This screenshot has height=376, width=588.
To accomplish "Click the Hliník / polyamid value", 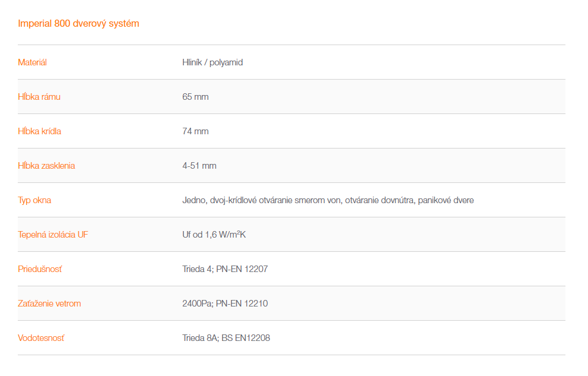I will click(x=212, y=62).
